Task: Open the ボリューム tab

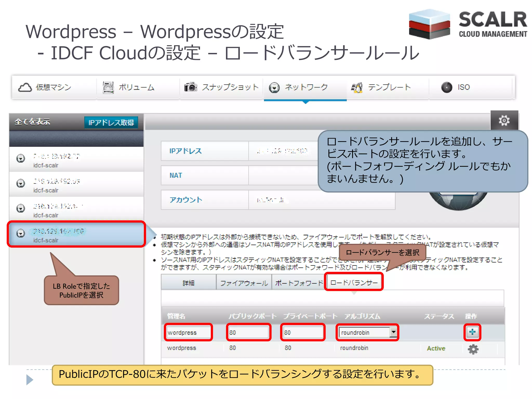Action: (138, 87)
